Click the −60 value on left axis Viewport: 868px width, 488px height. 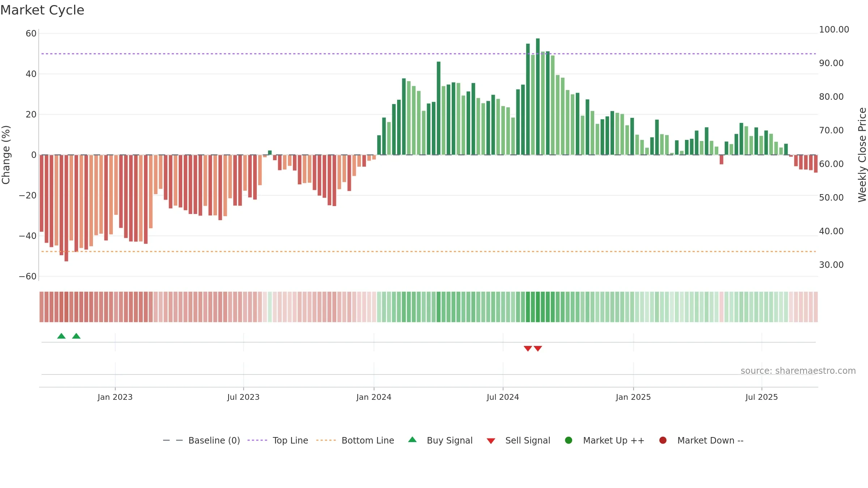coord(28,277)
